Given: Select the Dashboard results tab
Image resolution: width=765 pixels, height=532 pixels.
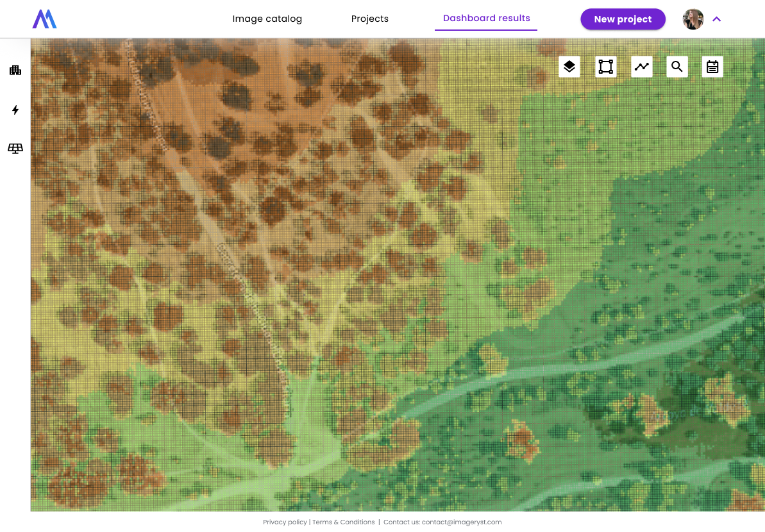Looking at the screenshot, I should click(x=486, y=19).
